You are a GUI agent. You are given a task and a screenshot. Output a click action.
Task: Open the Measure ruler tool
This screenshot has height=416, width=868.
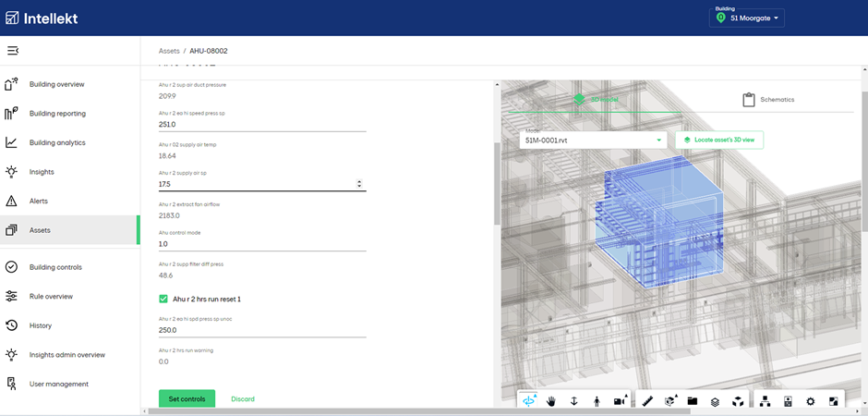[x=649, y=401]
